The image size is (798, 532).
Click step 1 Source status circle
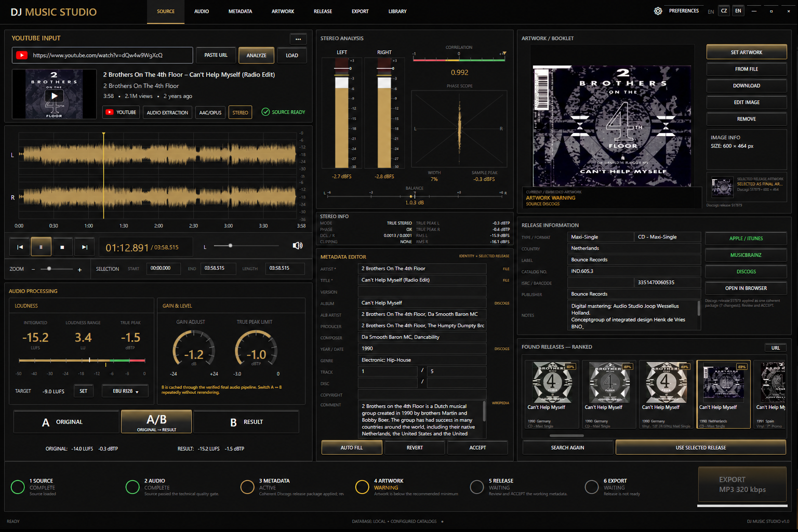click(18, 487)
